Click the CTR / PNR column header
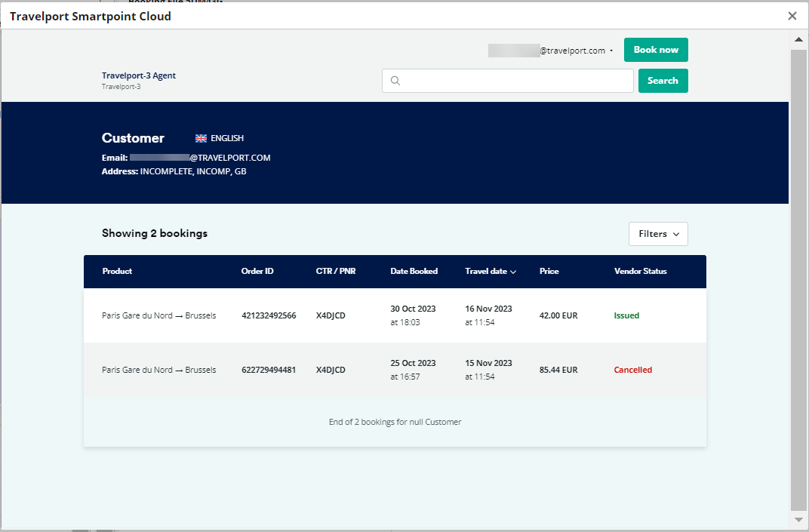This screenshot has height=532, width=809. 336,271
